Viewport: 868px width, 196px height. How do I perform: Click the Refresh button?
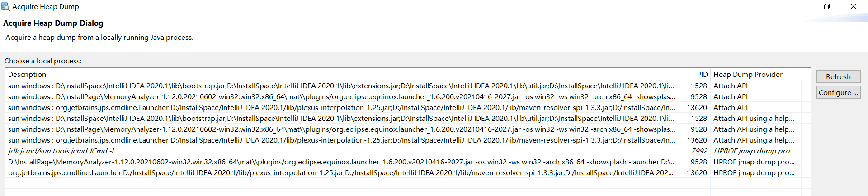pyautogui.click(x=838, y=76)
